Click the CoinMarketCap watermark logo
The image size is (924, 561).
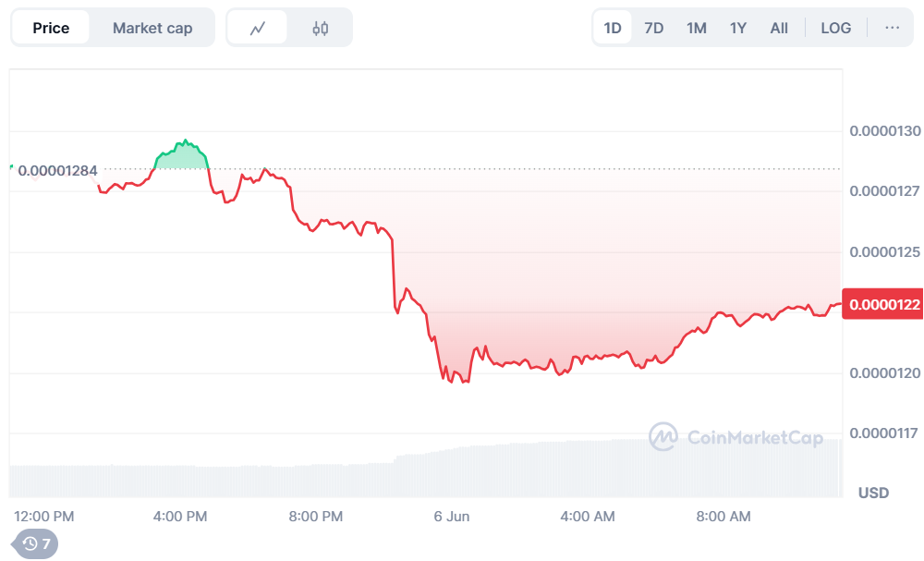tap(736, 436)
